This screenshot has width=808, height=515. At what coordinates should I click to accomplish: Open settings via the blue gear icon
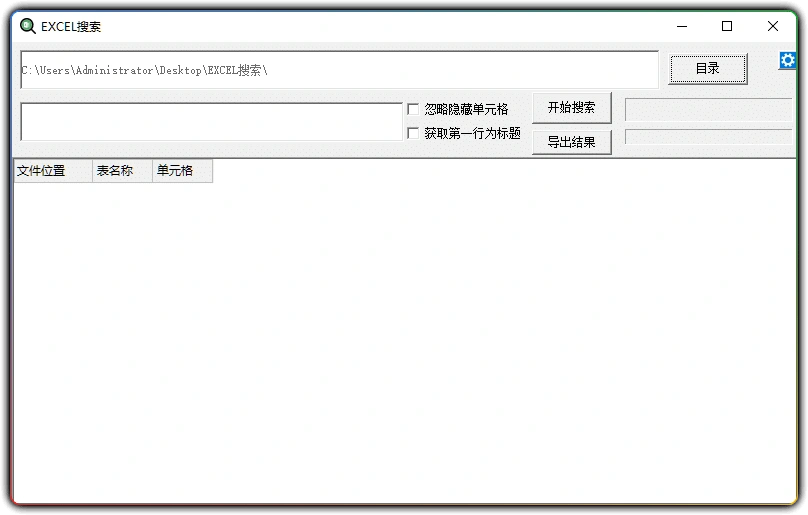tap(787, 60)
